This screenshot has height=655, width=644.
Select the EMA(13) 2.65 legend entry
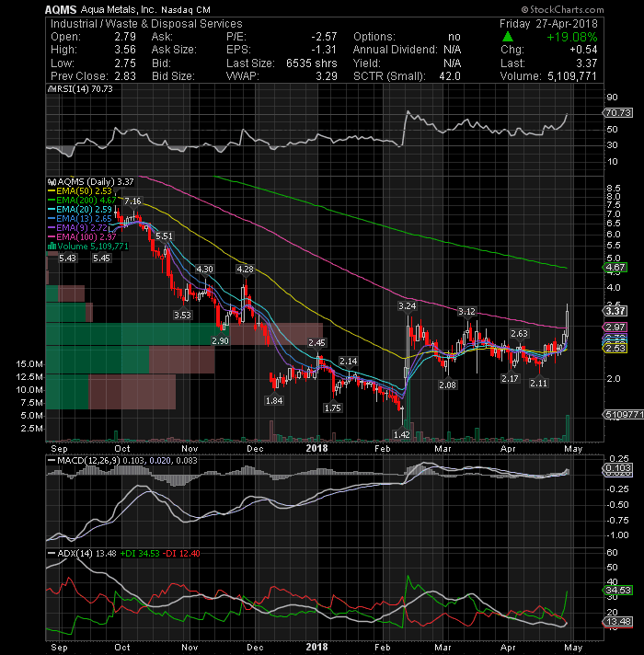(80, 218)
